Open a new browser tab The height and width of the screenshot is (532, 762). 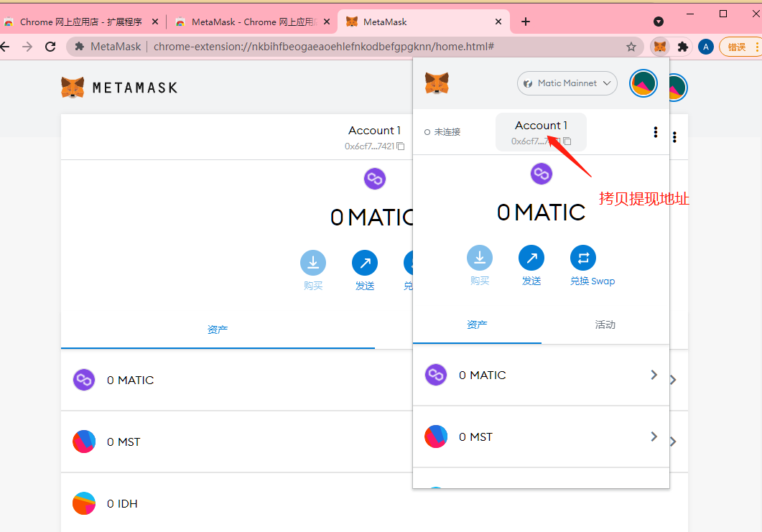tap(526, 22)
